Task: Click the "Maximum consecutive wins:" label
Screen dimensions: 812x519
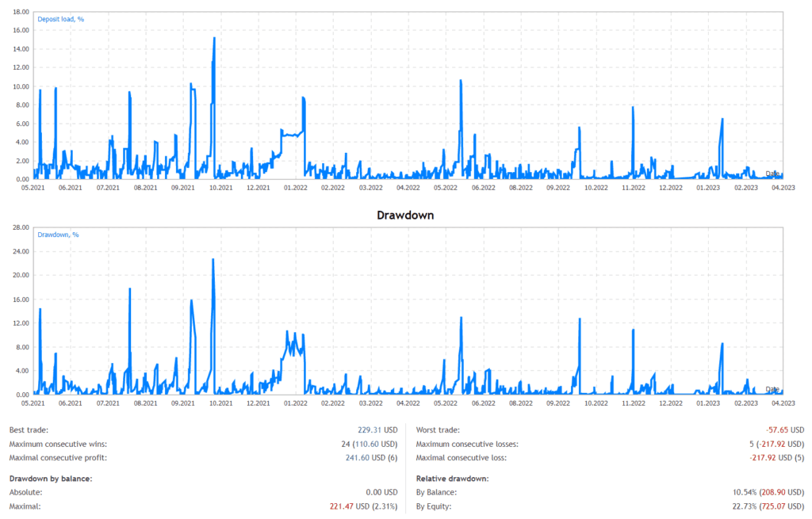Action: pyautogui.click(x=58, y=444)
